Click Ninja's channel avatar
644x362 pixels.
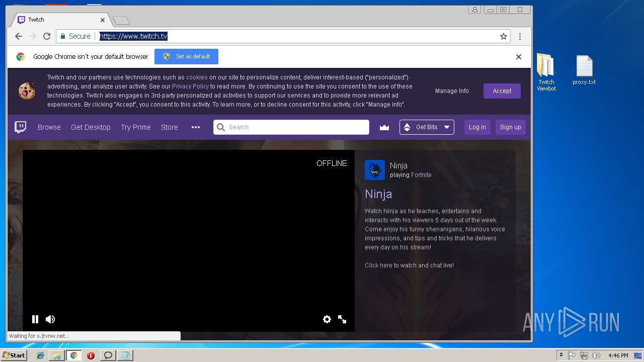click(375, 170)
